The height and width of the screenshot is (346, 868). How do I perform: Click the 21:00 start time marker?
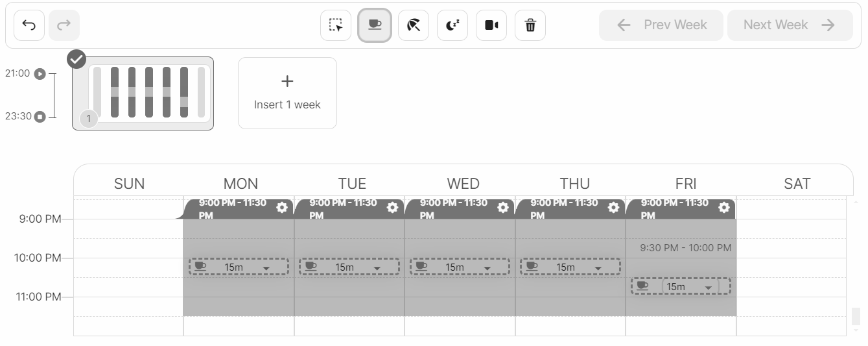(x=40, y=74)
